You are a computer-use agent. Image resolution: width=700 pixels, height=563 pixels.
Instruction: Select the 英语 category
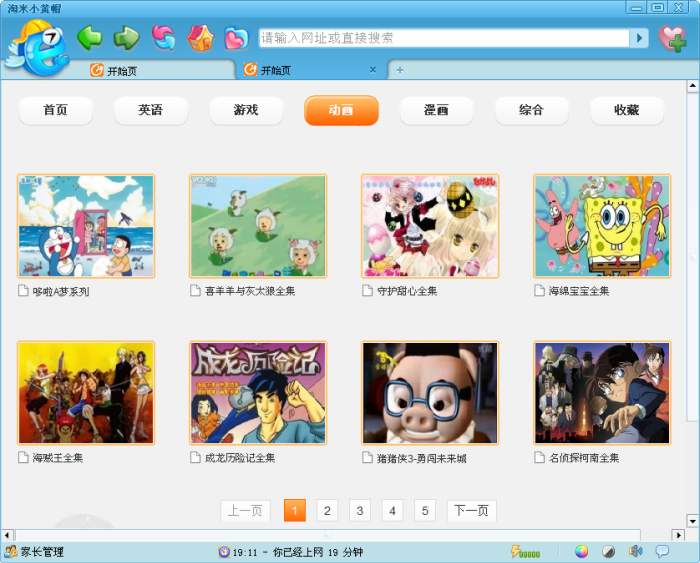[150, 110]
